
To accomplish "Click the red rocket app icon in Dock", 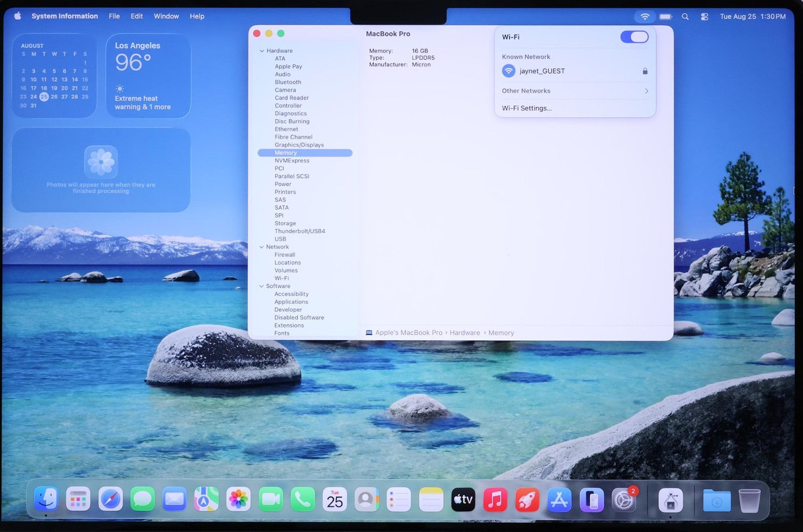I will tap(527, 499).
